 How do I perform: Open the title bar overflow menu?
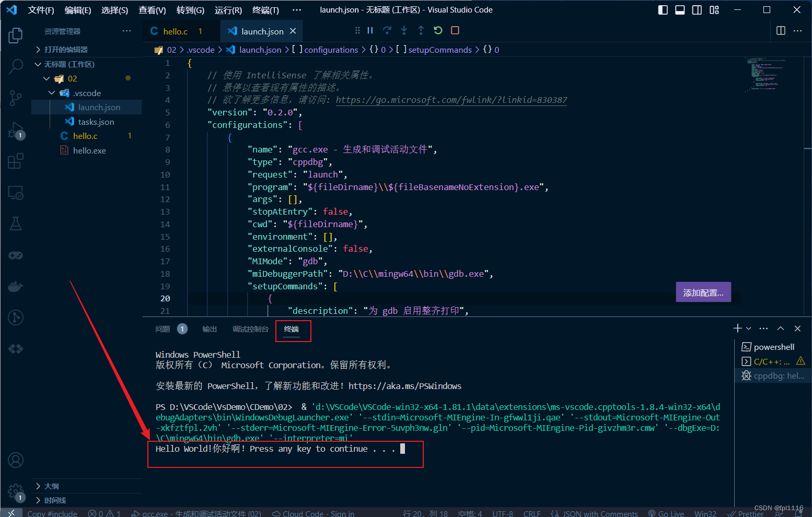pos(297,10)
